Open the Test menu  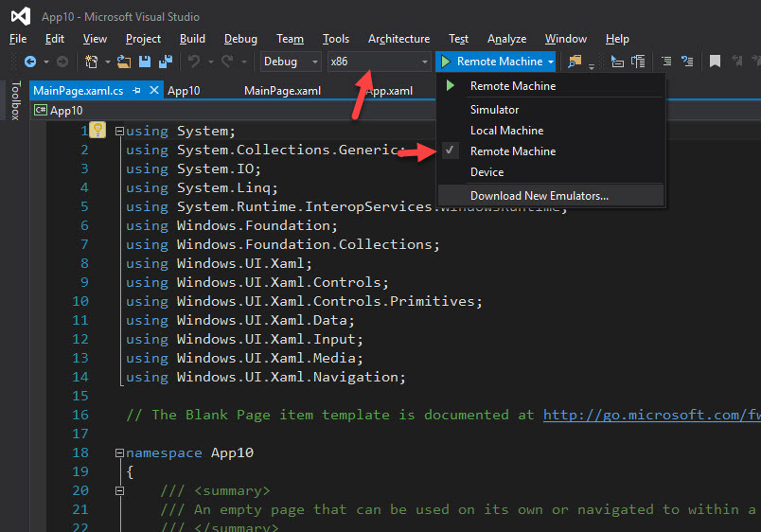point(458,39)
